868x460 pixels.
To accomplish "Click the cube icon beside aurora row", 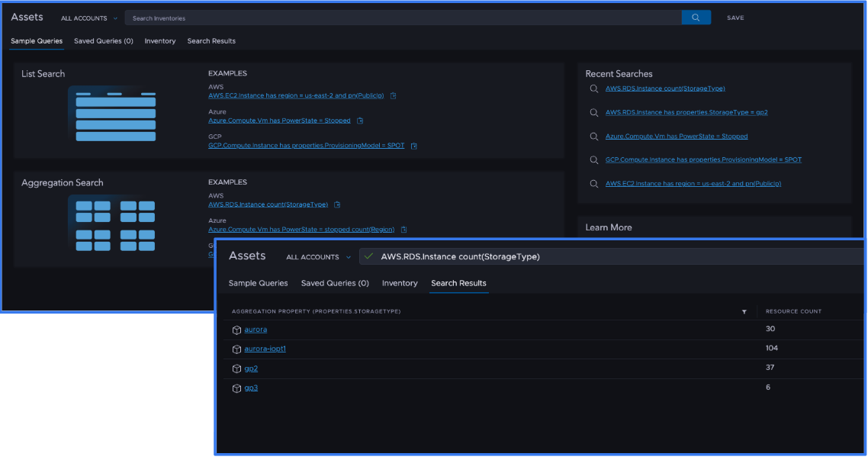I will [236, 329].
